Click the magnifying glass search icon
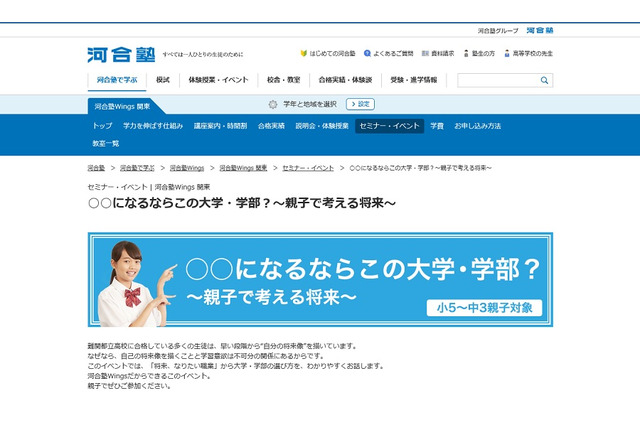The width and height of the screenshot is (640, 426). pyautogui.click(x=544, y=80)
